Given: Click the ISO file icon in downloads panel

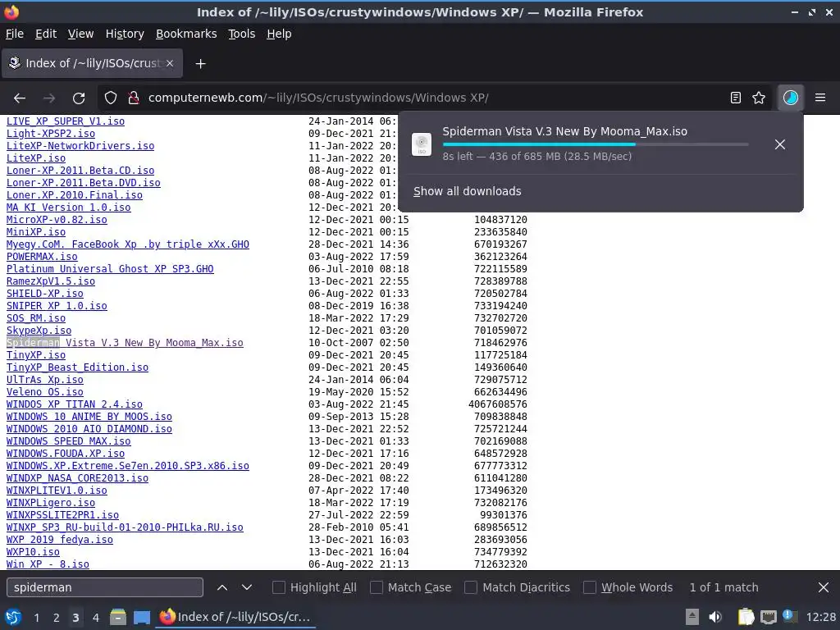Looking at the screenshot, I should click(x=422, y=144).
